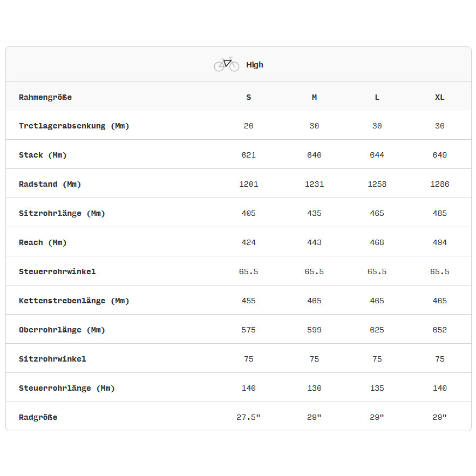
Task: Select the M frame size column header
Action: pyautogui.click(x=314, y=97)
